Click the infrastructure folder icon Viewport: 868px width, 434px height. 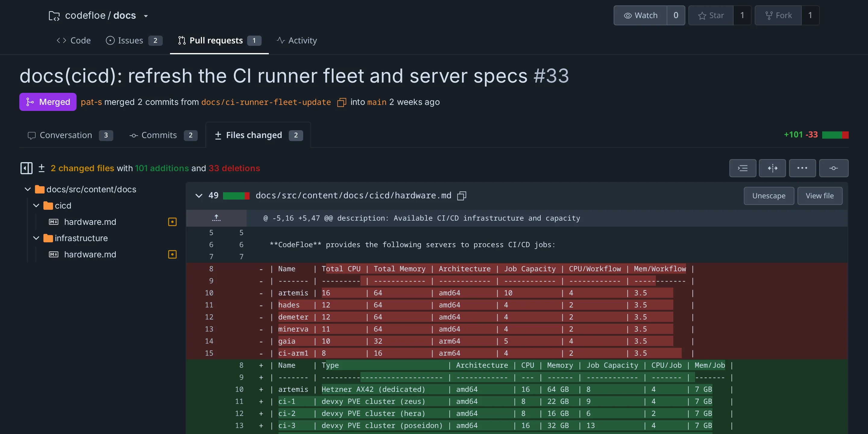pyautogui.click(x=48, y=238)
